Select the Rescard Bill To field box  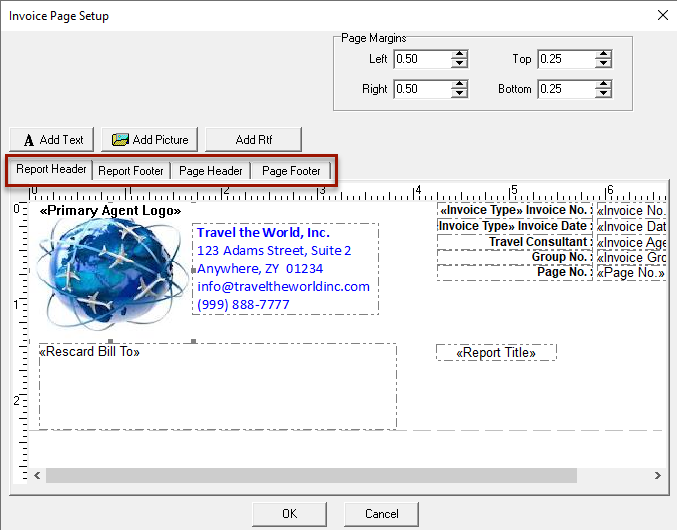(217, 387)
